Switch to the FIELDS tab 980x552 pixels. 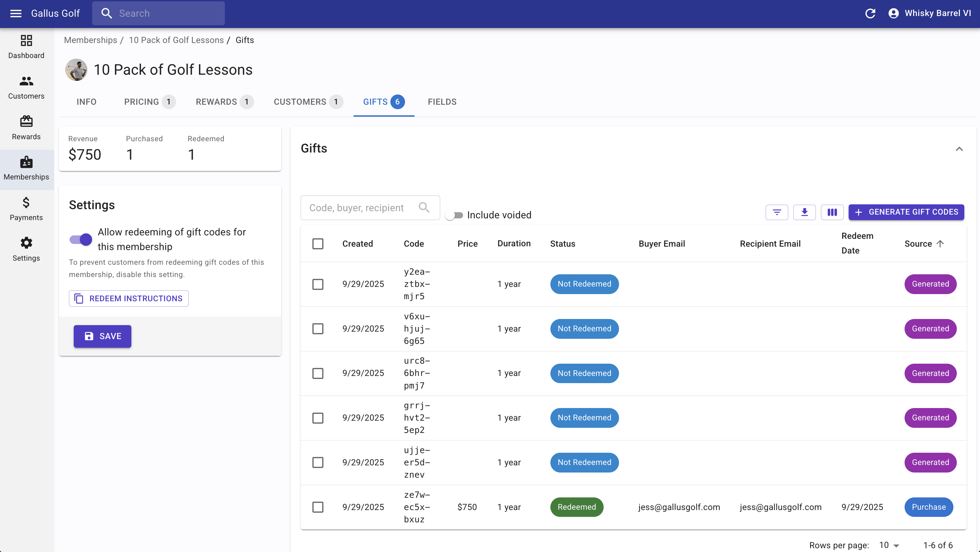[x=442, y=102]
